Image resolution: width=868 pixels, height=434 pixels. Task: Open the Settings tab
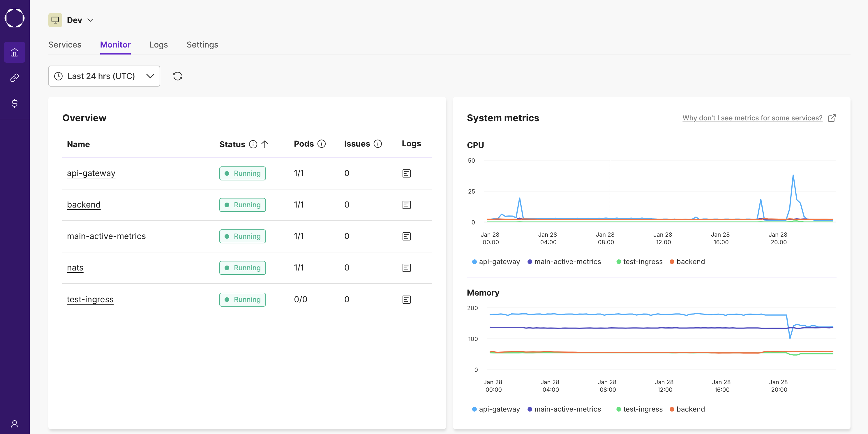coord(202,45)
